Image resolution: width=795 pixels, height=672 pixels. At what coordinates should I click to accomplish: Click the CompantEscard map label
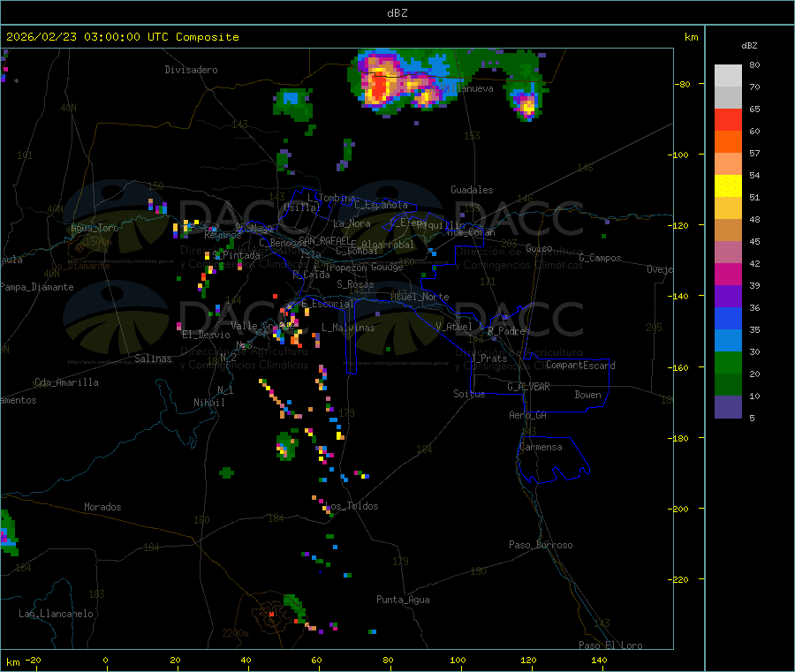pyautogui.click(x=580, y=365)
